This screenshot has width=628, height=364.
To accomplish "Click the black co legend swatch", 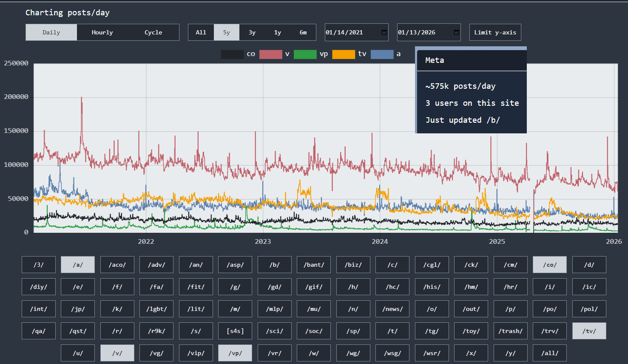I will [232, 54].
